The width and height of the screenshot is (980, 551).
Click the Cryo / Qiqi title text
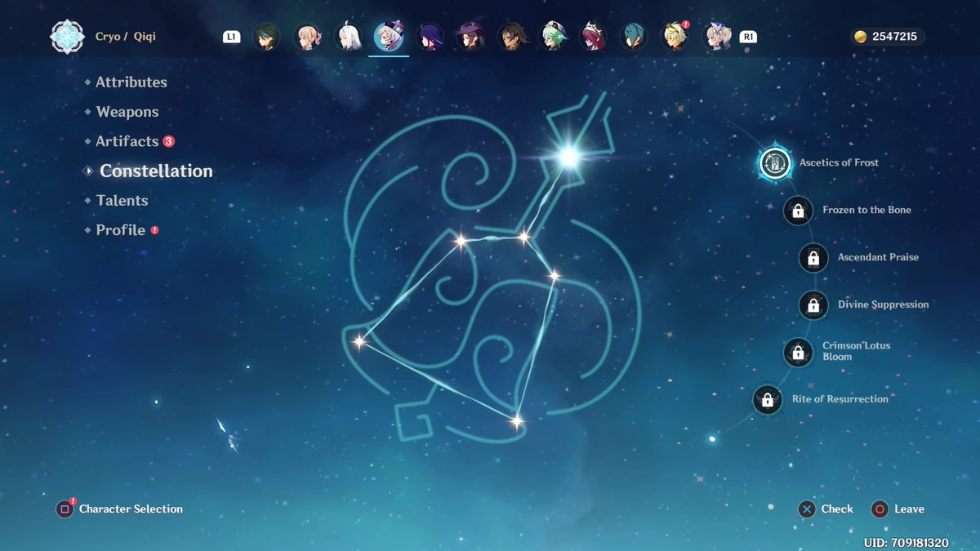[x=126, y=37]
